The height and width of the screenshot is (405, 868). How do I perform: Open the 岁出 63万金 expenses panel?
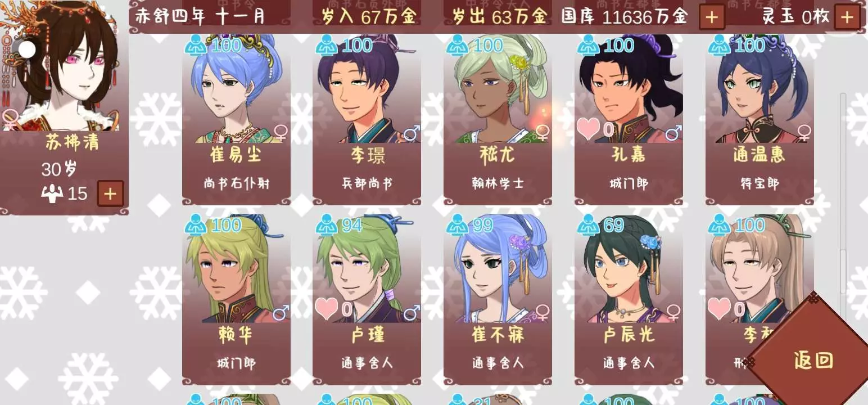pyautogui.click(x=500, y=15)
